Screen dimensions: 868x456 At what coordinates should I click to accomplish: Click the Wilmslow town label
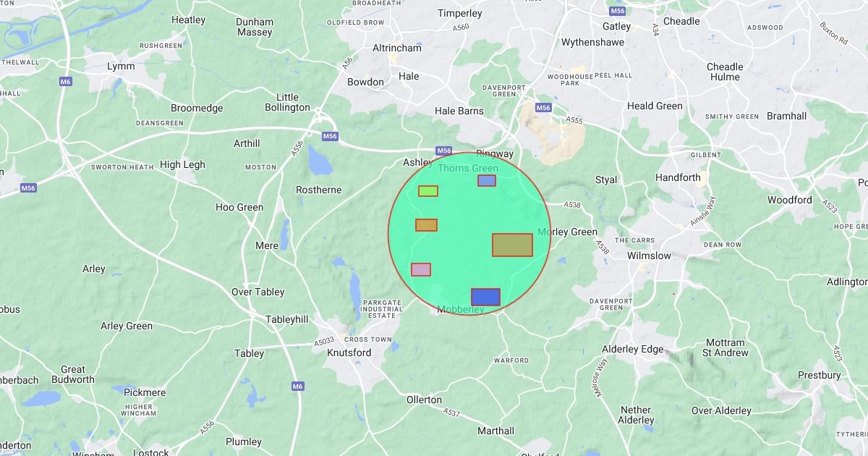pos(649,256)
